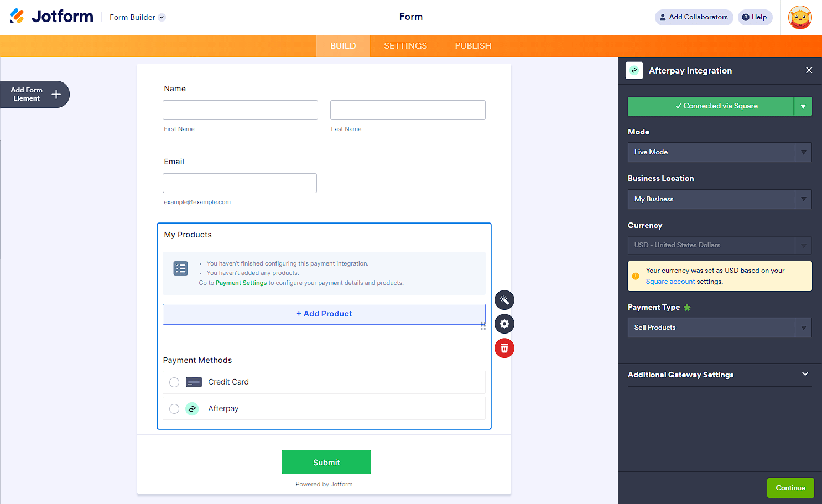Screen dimensions: 822x504
Task: Delete the payment element with trash icon
Action: pyautogui.click(x=504, y=348)
